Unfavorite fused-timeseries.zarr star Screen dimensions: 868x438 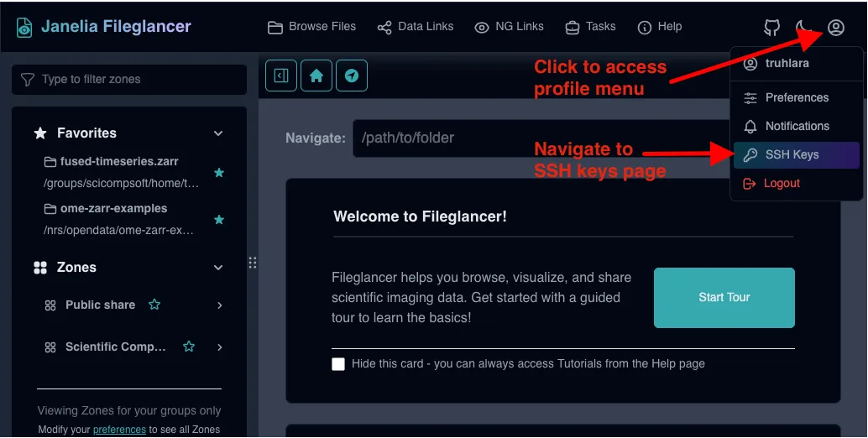218,173
